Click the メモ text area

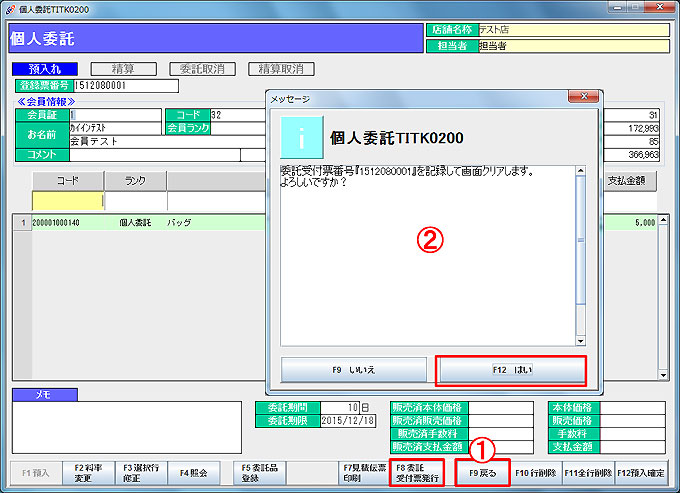click(x=127, y=427)
